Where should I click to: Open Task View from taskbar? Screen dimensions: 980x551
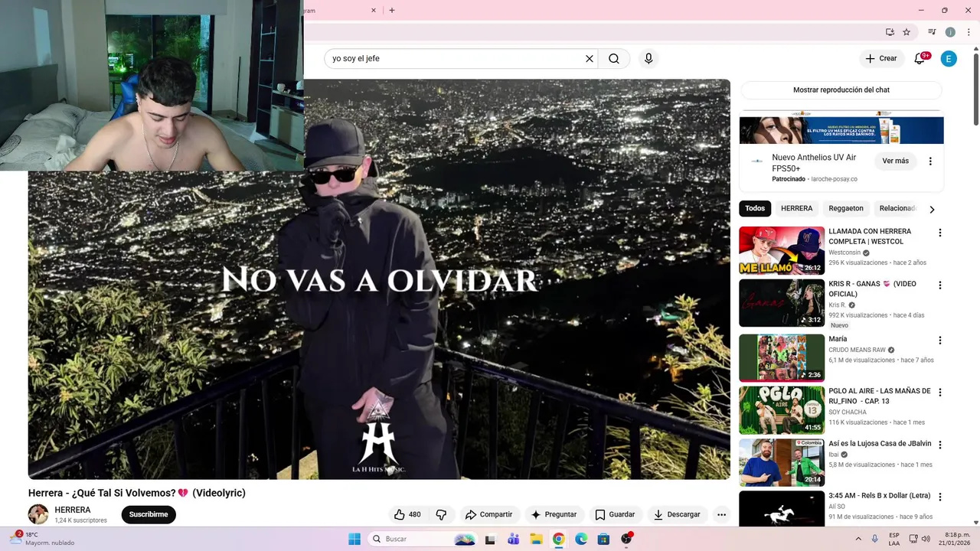[490, 539]
